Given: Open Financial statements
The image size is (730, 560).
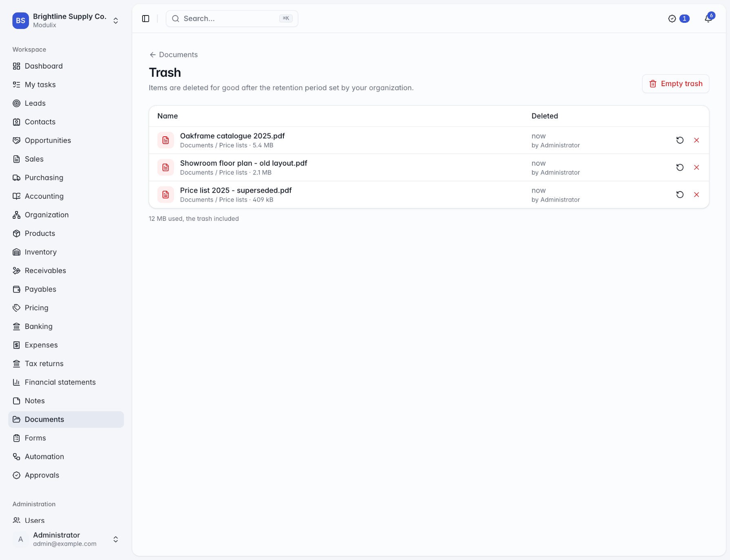Looking at the screenshot, I should click(66, 382).
